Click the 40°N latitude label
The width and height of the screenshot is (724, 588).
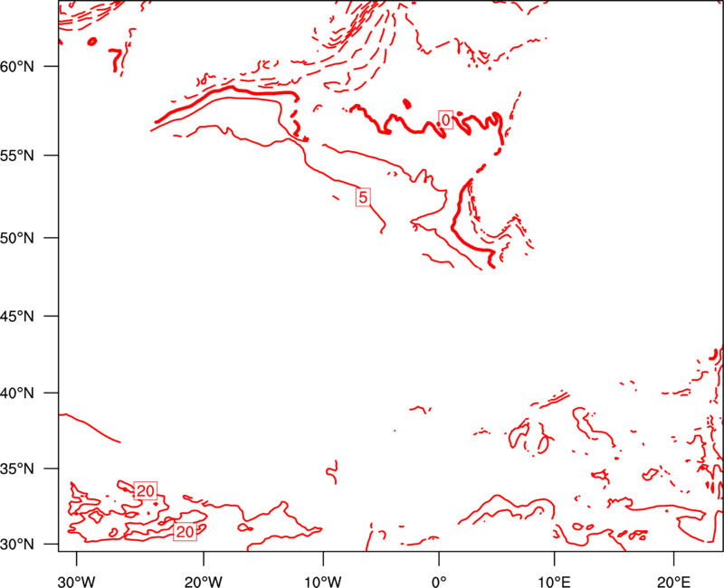pos(17,393)
